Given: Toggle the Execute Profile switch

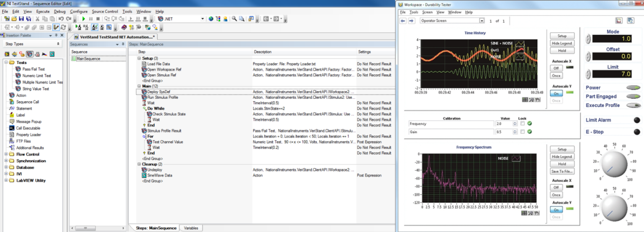Looking at the screenshot, I should [x=633, y=105].
